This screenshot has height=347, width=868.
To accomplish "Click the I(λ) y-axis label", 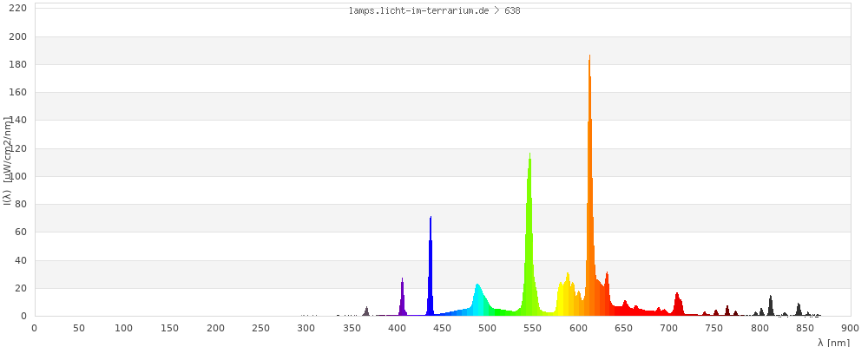I will click(7, 160).
